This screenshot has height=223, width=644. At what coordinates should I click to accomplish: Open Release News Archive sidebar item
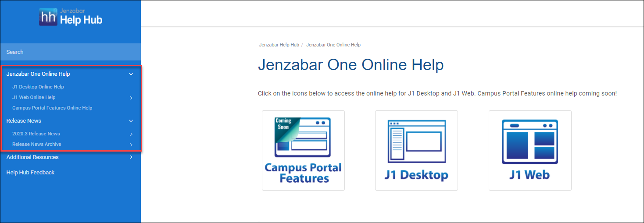click(x=37, y=144)
